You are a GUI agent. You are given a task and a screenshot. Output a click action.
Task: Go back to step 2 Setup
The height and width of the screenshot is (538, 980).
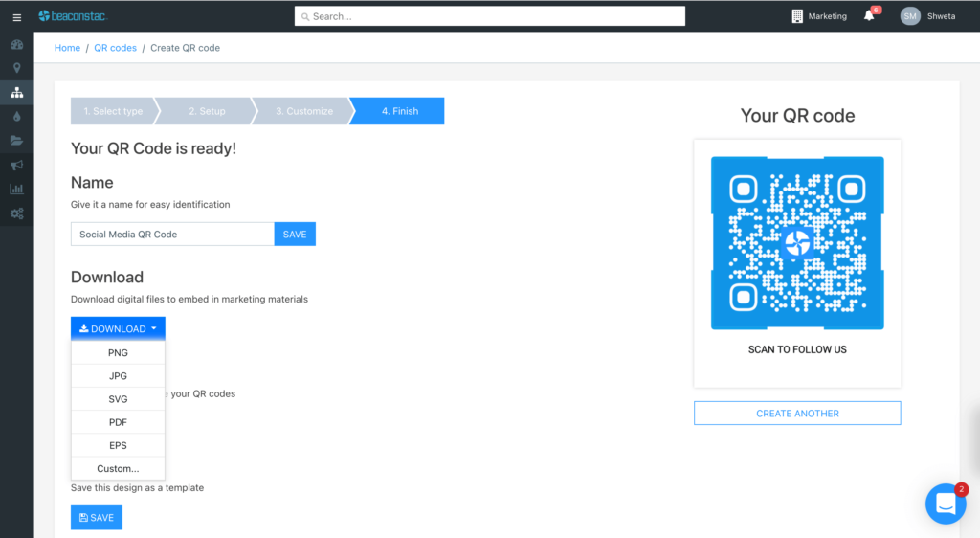(207, 111)
